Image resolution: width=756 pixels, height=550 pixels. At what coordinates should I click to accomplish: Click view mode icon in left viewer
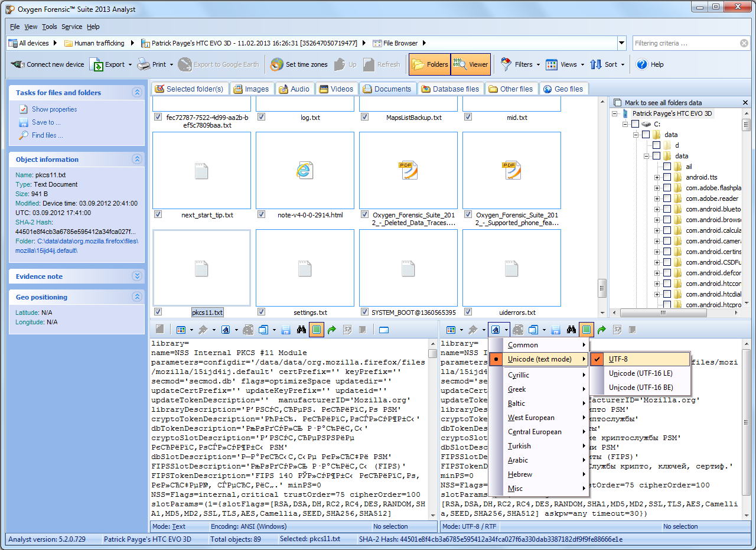[181, 330]
